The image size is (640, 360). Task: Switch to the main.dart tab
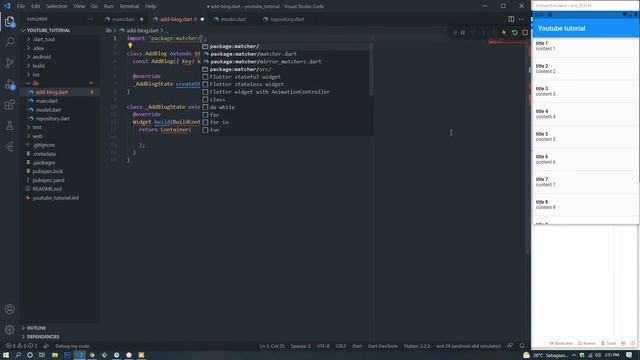(x=123, y=19)
